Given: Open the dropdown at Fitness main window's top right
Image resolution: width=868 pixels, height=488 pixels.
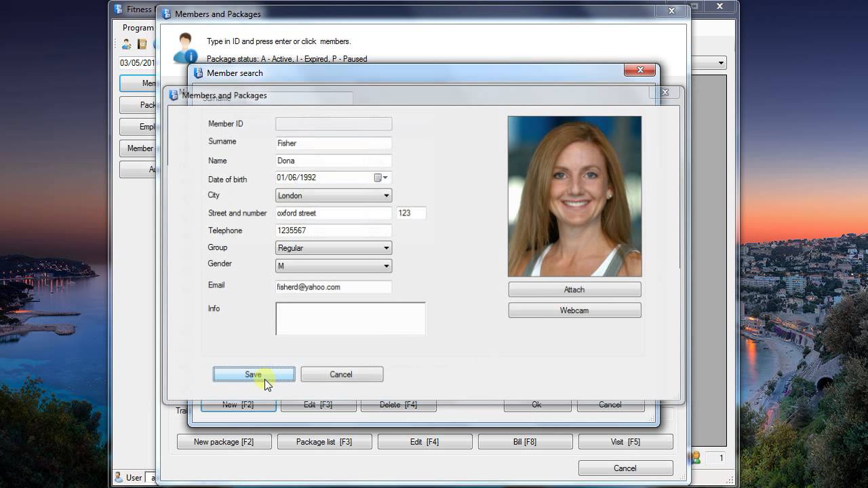Looking at the screenshot, I should (x=721, y=62).
